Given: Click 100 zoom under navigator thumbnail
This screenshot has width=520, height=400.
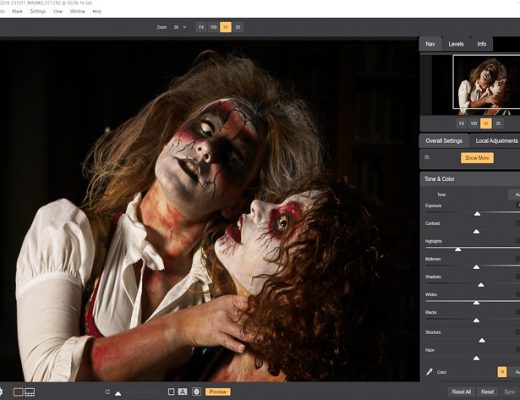Looking at the screenshot, I should [474, 123].
